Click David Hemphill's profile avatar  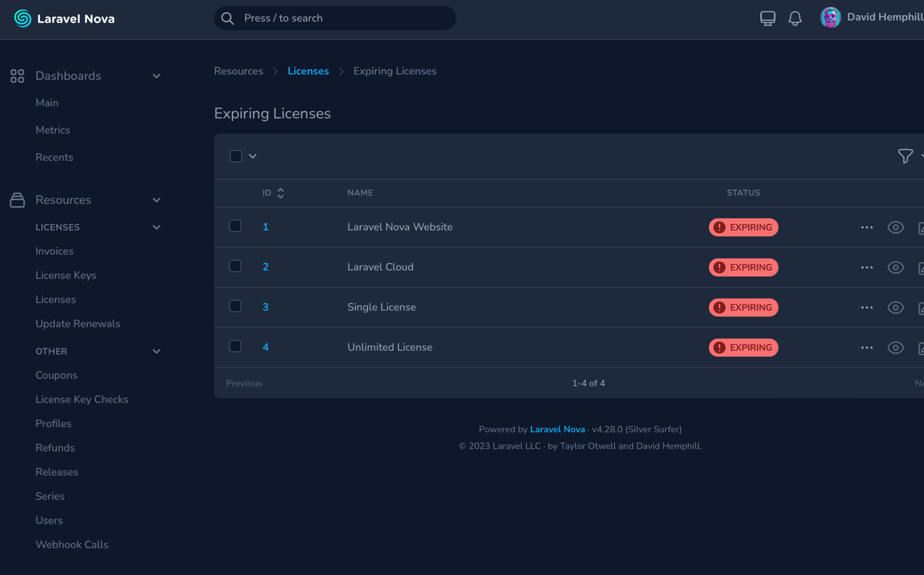[x=831, y=17]
